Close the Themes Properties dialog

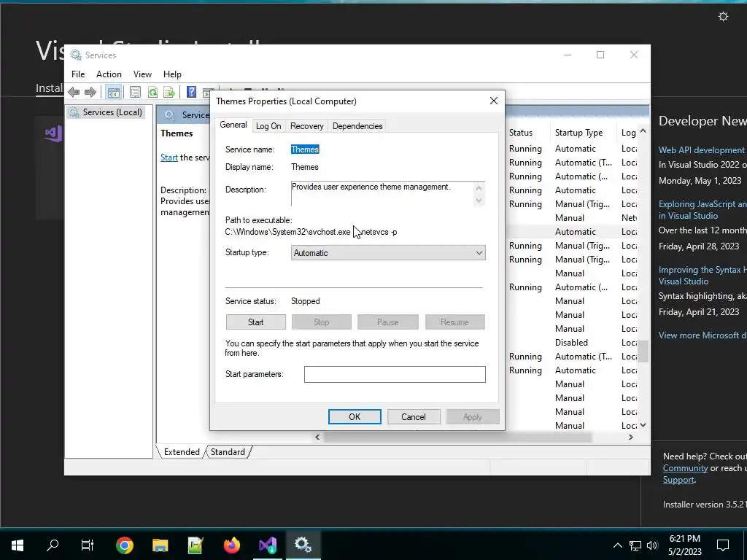click(494, 101)
